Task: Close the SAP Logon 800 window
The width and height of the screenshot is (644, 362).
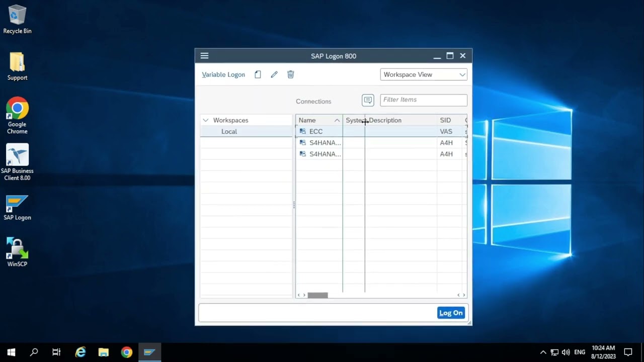Action: pos(463,56)
